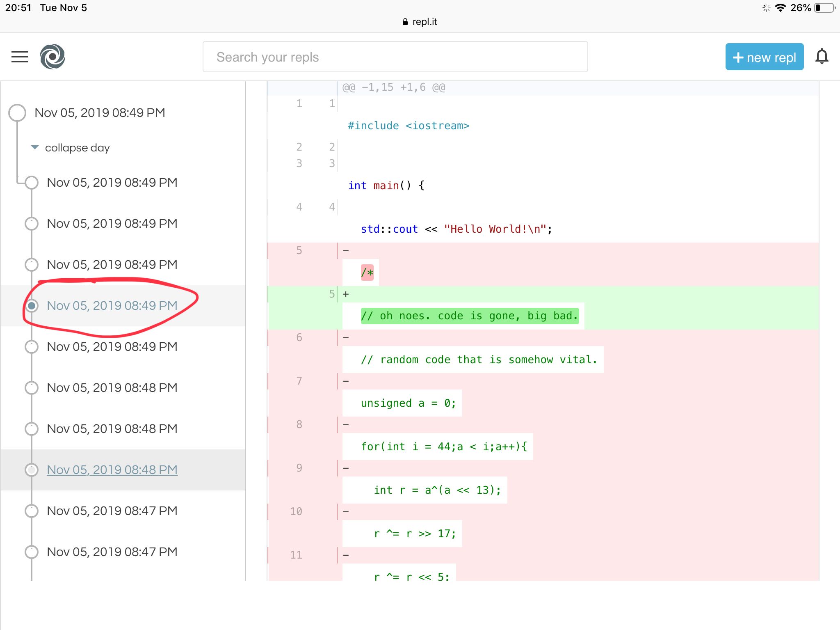
Task: Open the highlighted blue 08:49 PM revision text
Action: coord(112,306)
